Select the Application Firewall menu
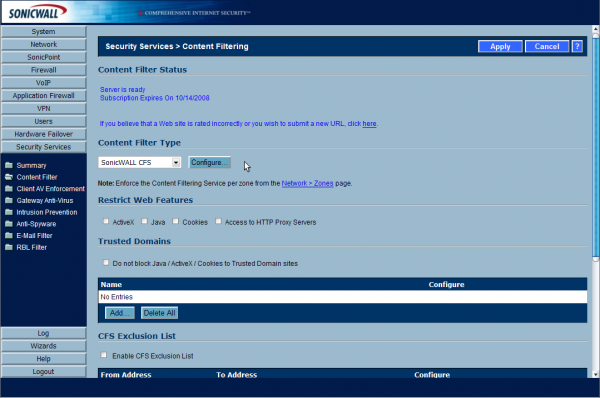 pos(44,96)
